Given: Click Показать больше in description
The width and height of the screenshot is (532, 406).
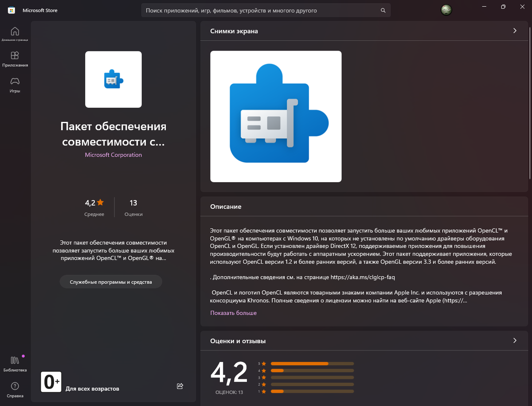Looking at the screenshot, I should point(233,313).
